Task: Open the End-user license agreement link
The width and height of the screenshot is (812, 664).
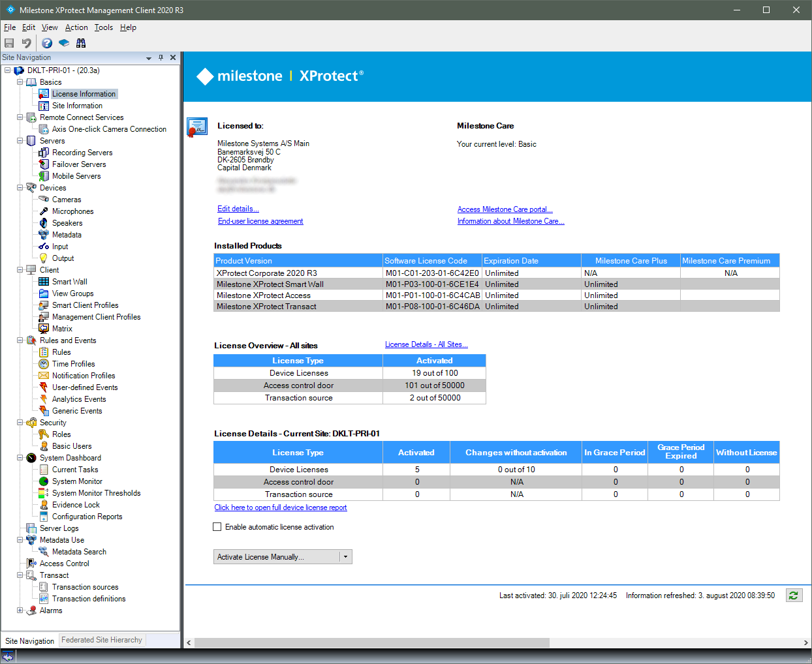Action: pyautogui.click(x=260, y=221)
